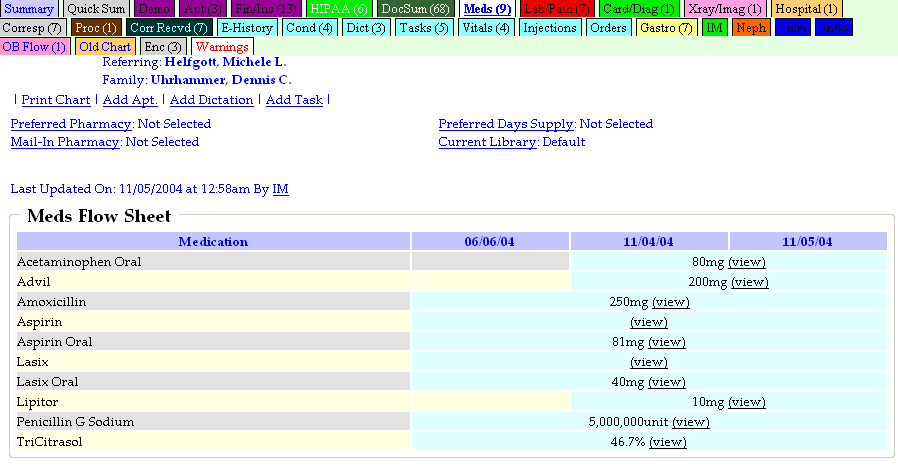Open the Old Chart tab

[105, 46]
